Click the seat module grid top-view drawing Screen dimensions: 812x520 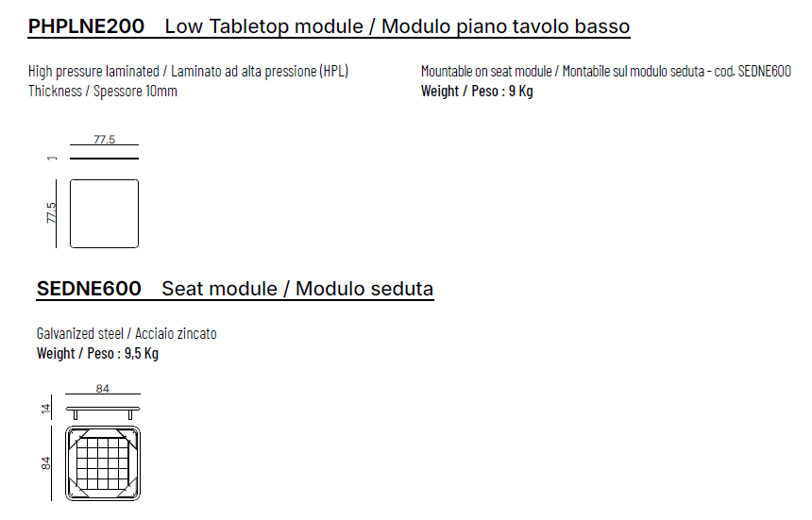[103, 463]
